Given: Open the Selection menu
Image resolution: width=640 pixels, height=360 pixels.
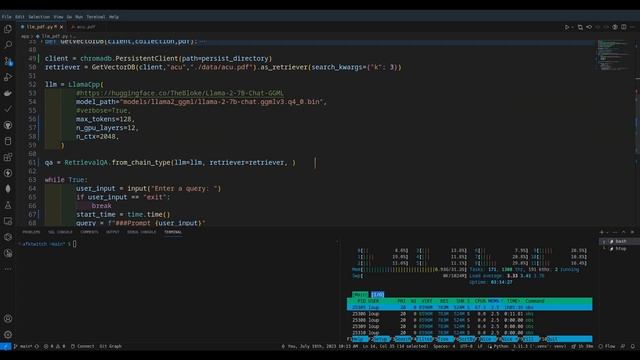Looking at the screenshot, I should 39,17.
